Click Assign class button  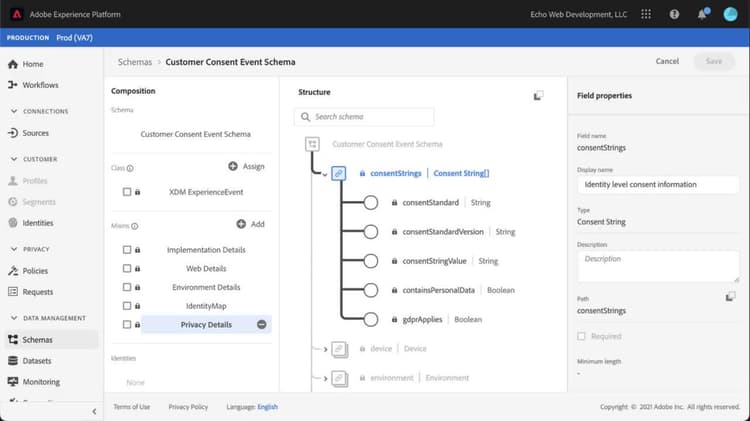pos(246,166)
